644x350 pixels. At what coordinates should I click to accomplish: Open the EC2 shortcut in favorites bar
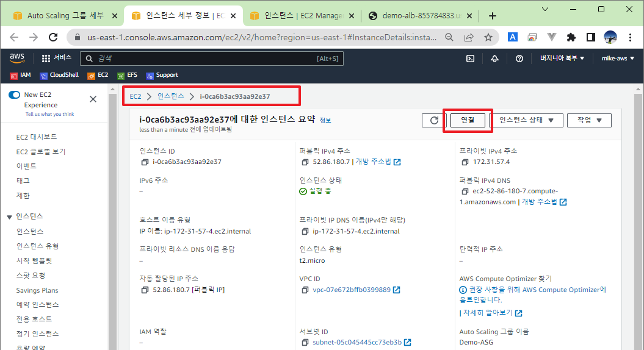[98, 75]
